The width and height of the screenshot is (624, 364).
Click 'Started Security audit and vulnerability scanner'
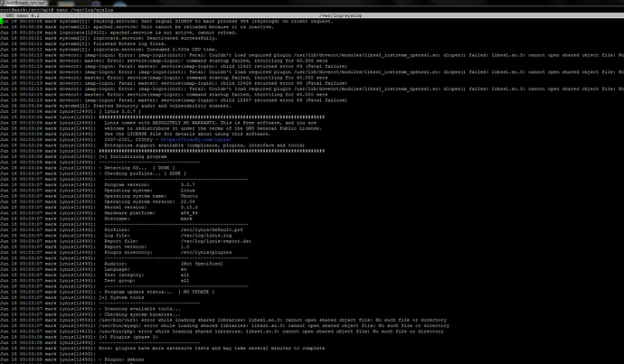point(162,106)
